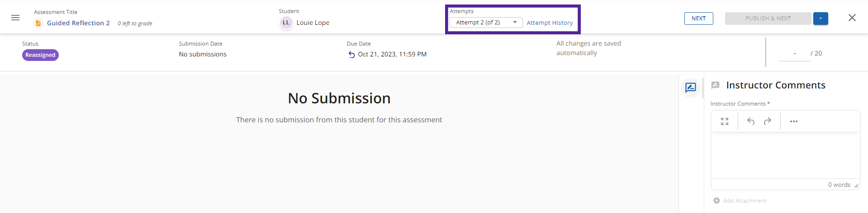868x213 pixels.
Task: Click the Guided Reflection 2 title link
Action: 78,23
